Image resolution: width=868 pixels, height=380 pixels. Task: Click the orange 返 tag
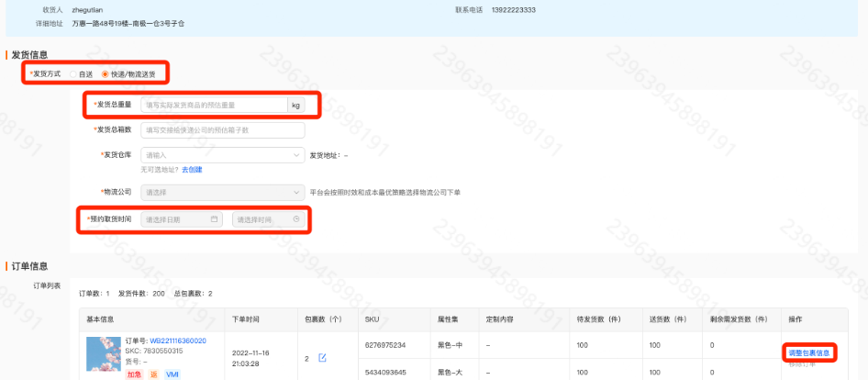click(154, 374)
